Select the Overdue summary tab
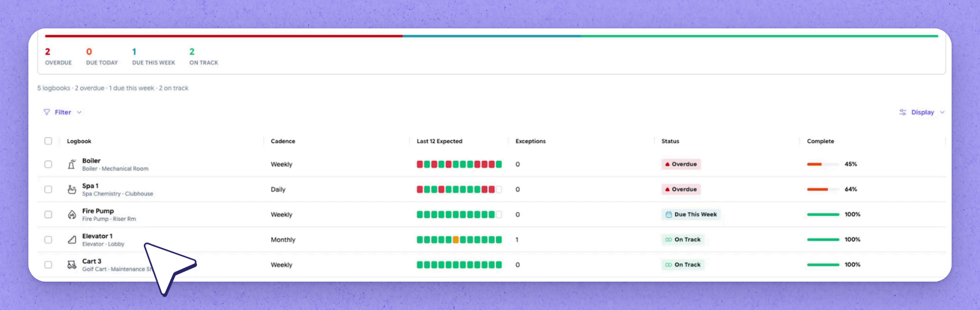980x310 pixels. pyautogui.click(x=58, y=57)
